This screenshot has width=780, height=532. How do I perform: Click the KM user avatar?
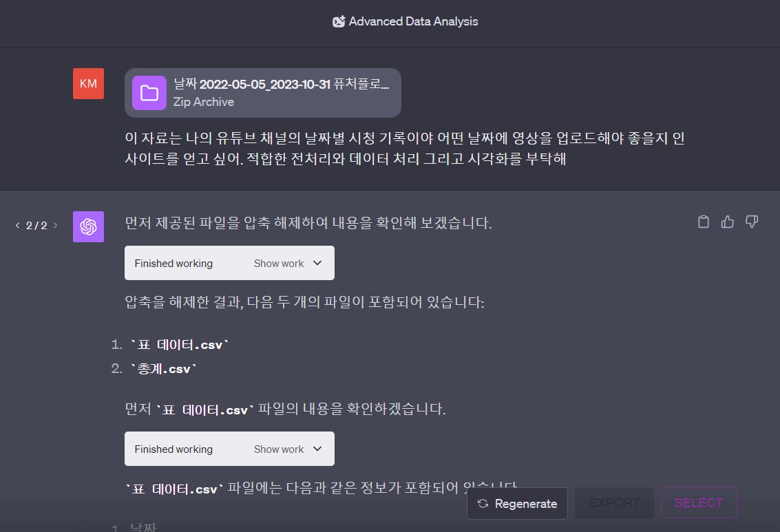tap(89, 83)
